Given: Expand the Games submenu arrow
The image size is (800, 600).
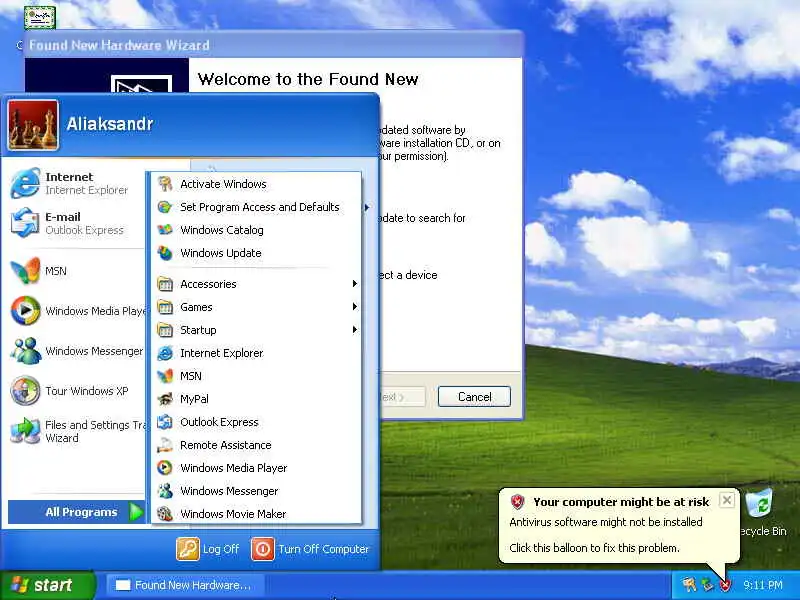Looking at the screenshot, I should (x=355, y=307).
